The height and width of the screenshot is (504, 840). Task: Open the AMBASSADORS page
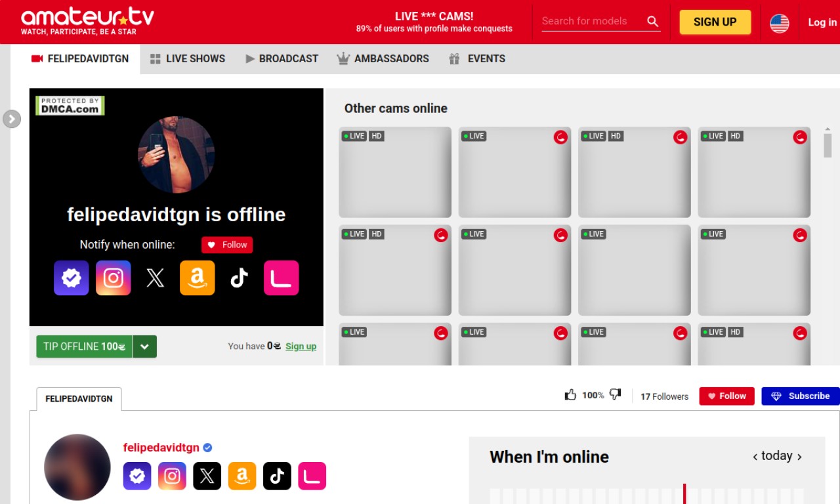pos(383,58)
